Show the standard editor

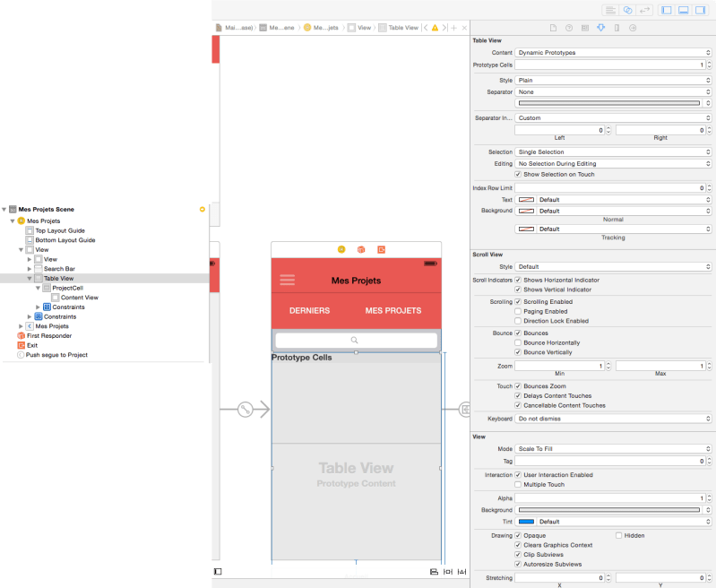pos(610,10)
